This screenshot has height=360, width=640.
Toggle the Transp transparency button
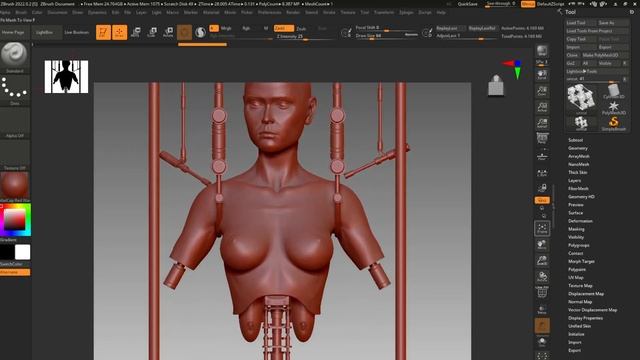click(x=542, y=309)
